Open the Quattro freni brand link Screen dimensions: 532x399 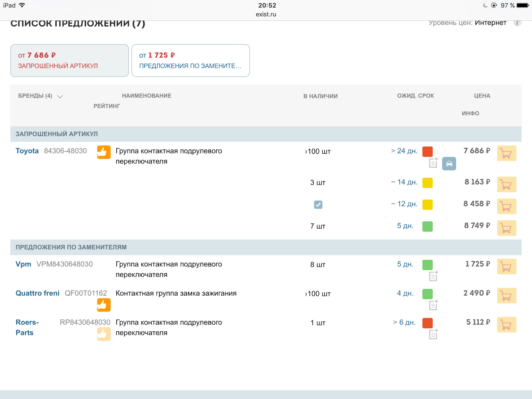click(x=37, y=293)
